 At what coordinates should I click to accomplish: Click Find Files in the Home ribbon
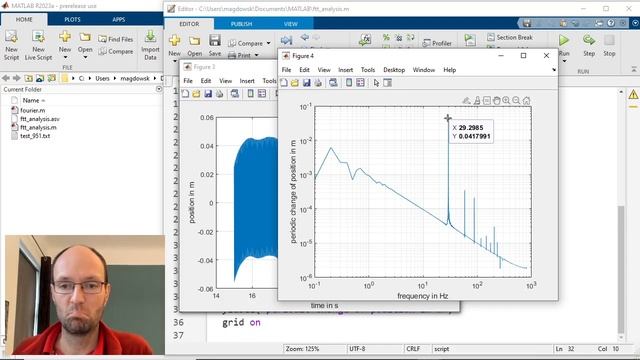click(x=116, y=39)
